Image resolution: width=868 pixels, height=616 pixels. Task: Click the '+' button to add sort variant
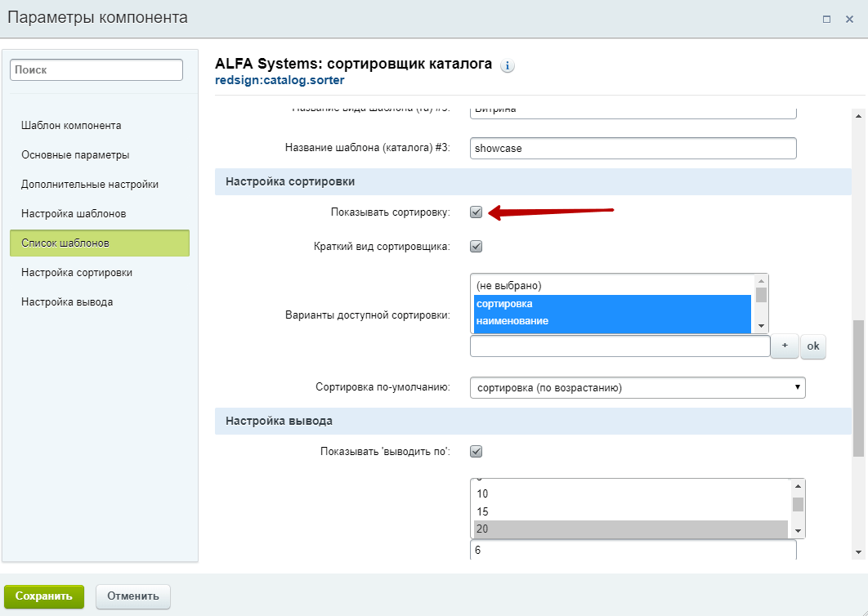point(785,346)
